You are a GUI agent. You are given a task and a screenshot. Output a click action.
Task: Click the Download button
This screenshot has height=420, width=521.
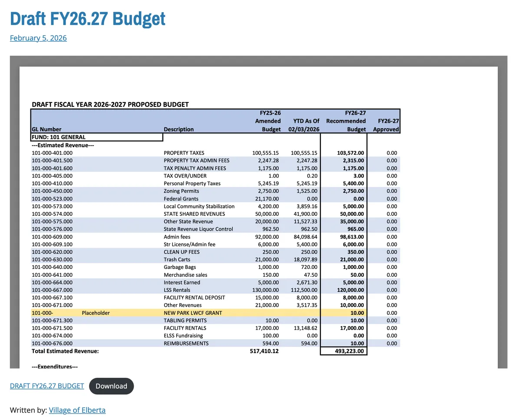click(x=112, y=386)
